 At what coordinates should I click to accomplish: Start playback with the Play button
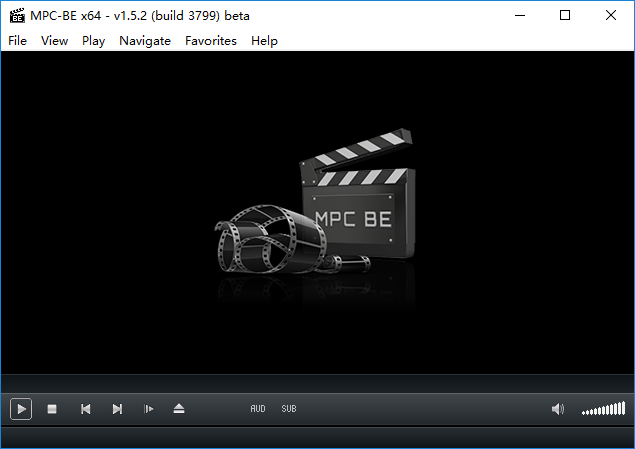(21, 409)
